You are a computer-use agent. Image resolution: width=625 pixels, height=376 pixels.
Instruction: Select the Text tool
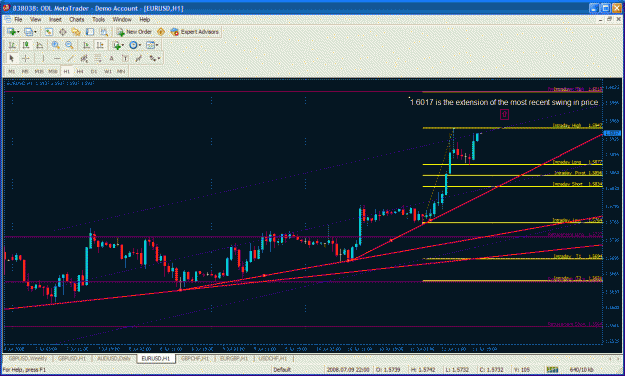pos(112,58)
